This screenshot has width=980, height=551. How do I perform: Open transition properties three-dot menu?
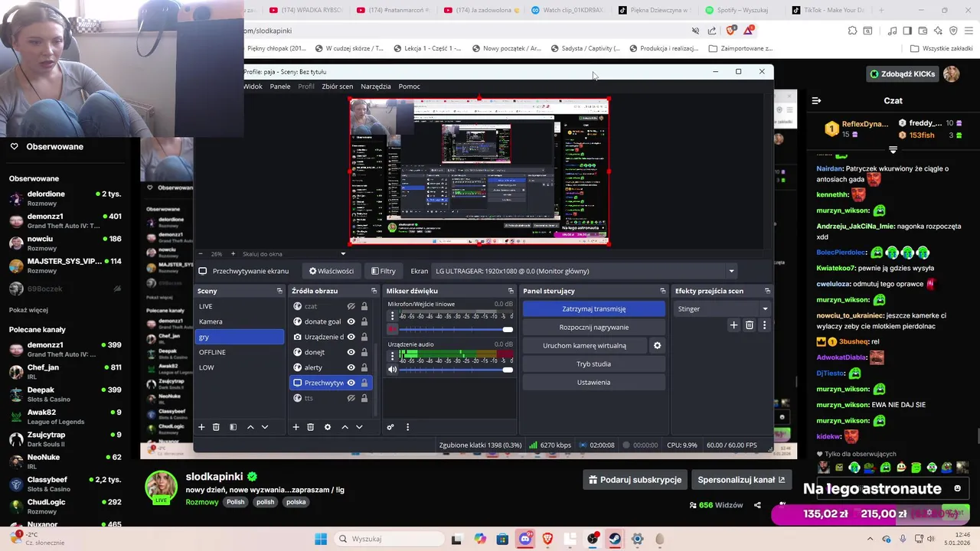(x=764, y=325)
